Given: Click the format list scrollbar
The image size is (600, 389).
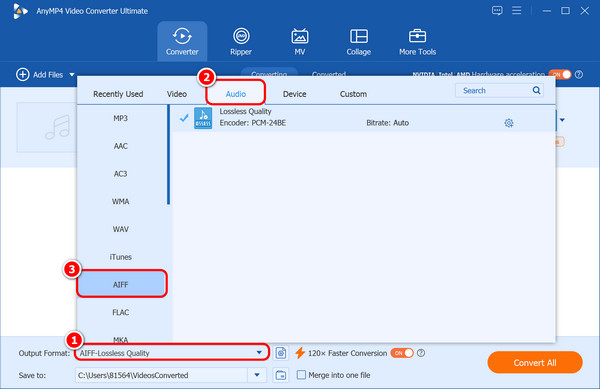Looking at the screenshot, I should click(x=168, y=155).
